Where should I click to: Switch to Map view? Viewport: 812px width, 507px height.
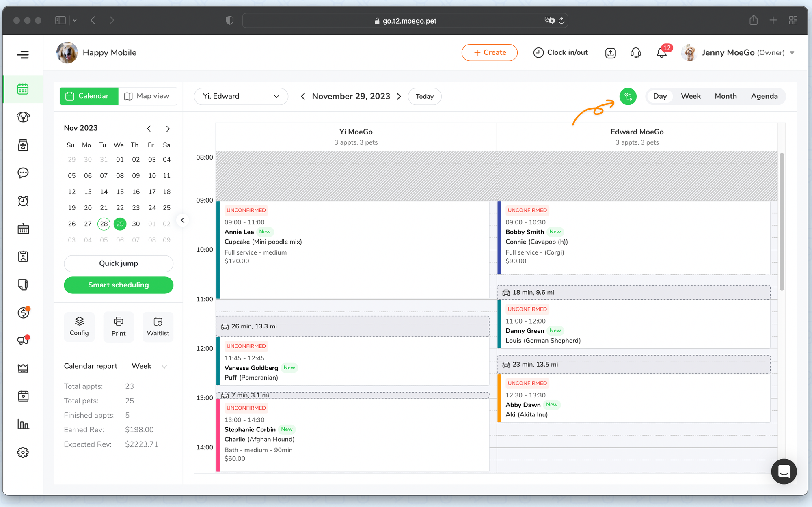click(147, 96)
